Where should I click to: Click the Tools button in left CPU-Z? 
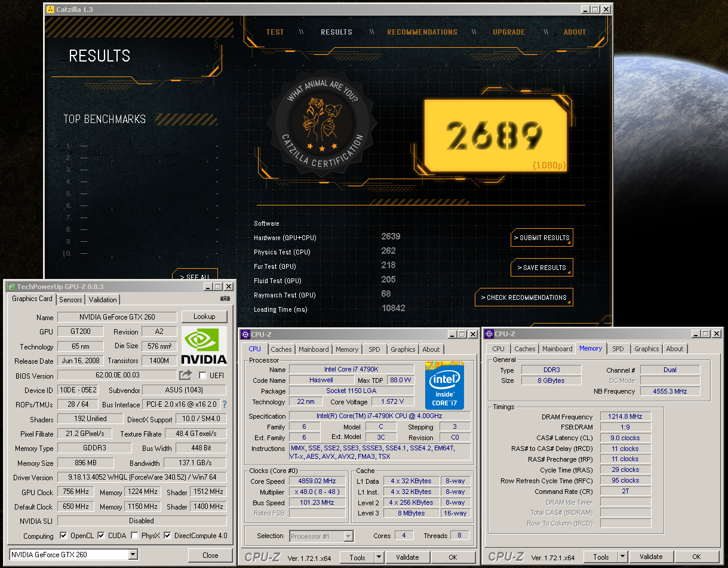[358, 557]
